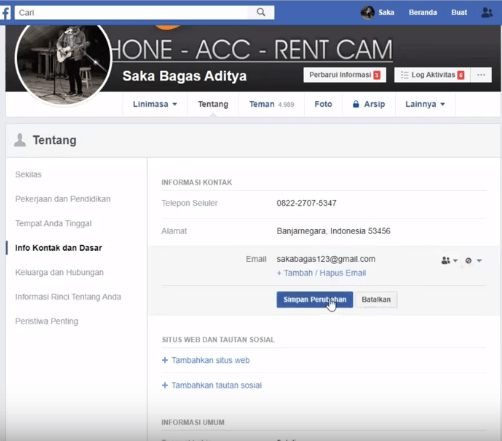Expand the Lainnya dropdown tab

click(425, 104)
